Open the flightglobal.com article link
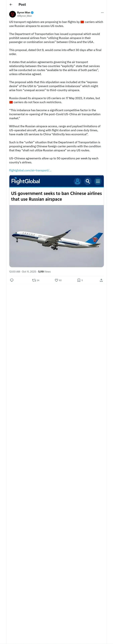This screenshot has height=644, width=113. (x=30, y=170)
